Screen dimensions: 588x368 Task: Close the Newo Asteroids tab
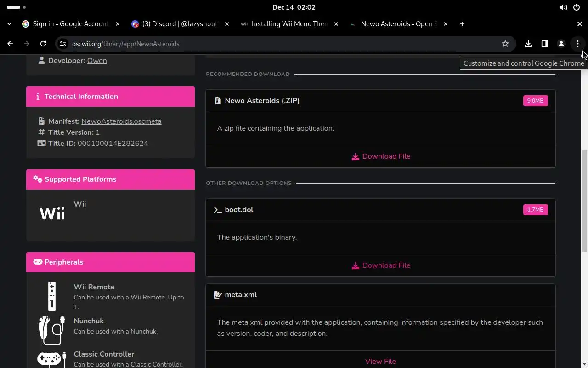click(x=446, y=24)
